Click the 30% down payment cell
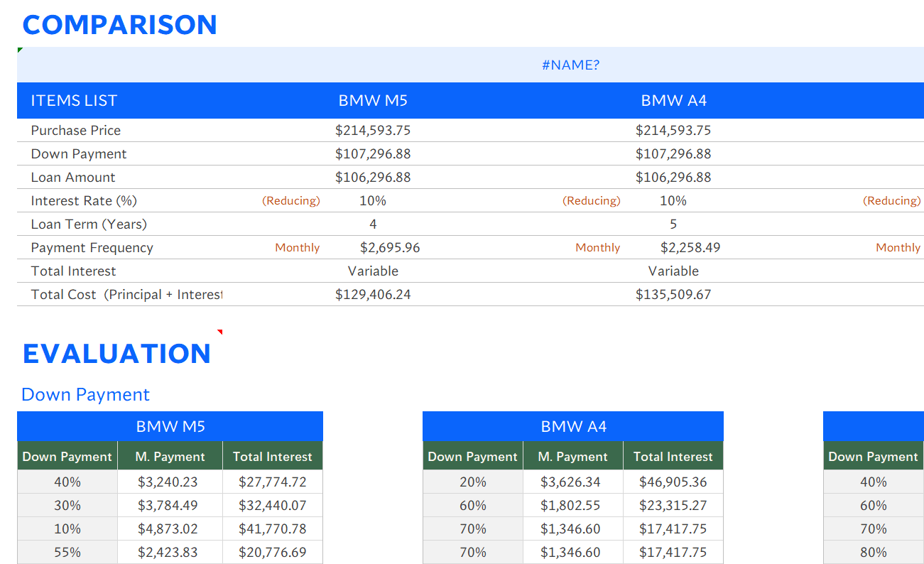924x564 pixels. pos(67,505)
